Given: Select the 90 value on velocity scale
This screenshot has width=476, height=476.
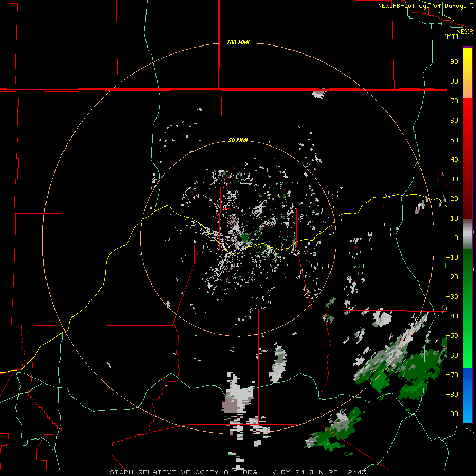Looking at the screenshot, I should (x=454, y=62).
